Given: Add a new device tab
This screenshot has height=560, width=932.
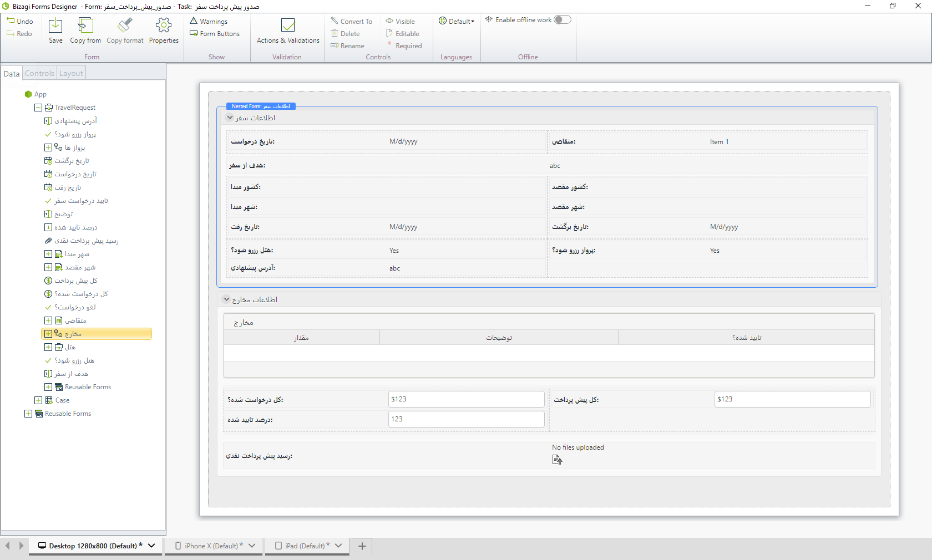Looking at the screenshot, I should (362, 546).
